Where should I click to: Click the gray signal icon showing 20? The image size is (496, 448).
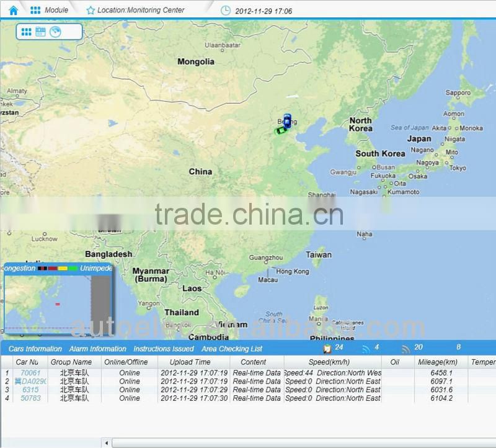pos(405,349)
